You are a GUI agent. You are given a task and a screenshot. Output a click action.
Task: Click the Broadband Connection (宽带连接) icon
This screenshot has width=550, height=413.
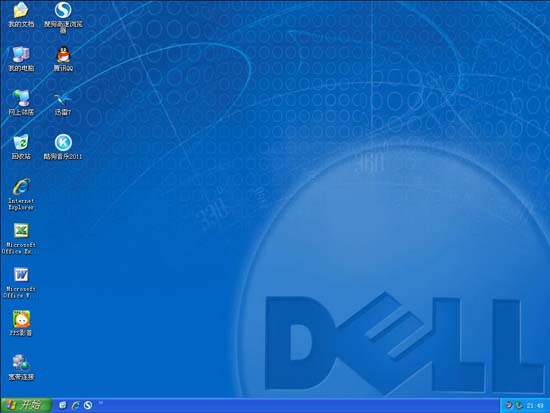pyautogui.click(x=21, y=363)
